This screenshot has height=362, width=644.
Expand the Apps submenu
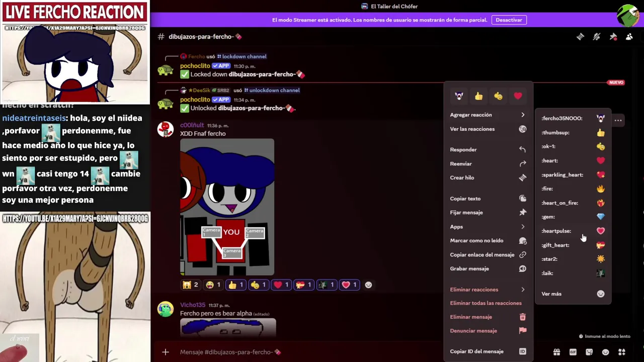tap(488, 227)
